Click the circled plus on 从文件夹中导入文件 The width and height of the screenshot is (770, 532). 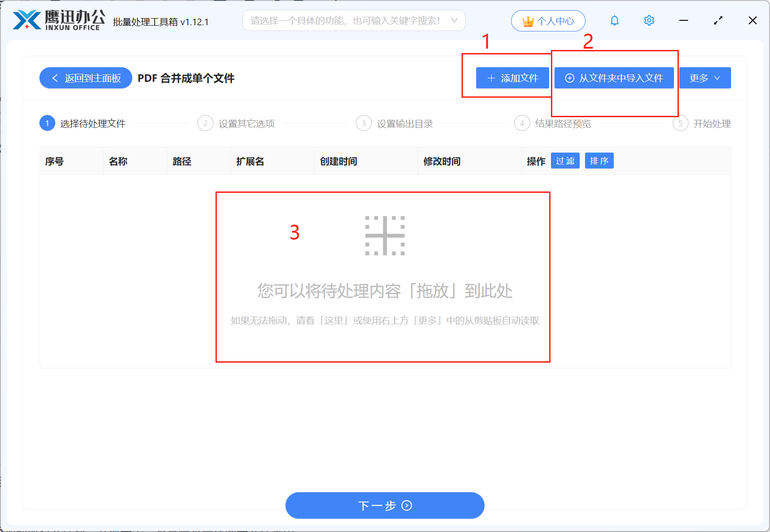click(x=569, y=78)
